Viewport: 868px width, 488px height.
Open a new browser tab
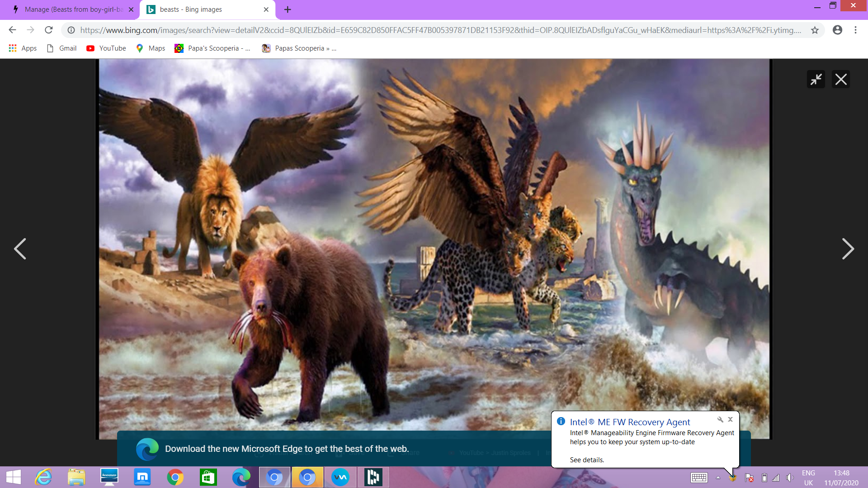[288, 9]
